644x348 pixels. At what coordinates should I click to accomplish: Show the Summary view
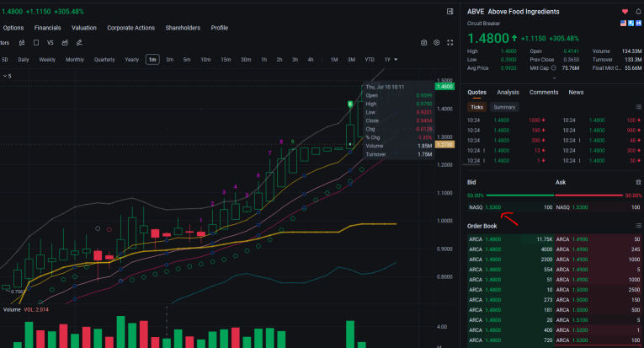coord(504,107)
